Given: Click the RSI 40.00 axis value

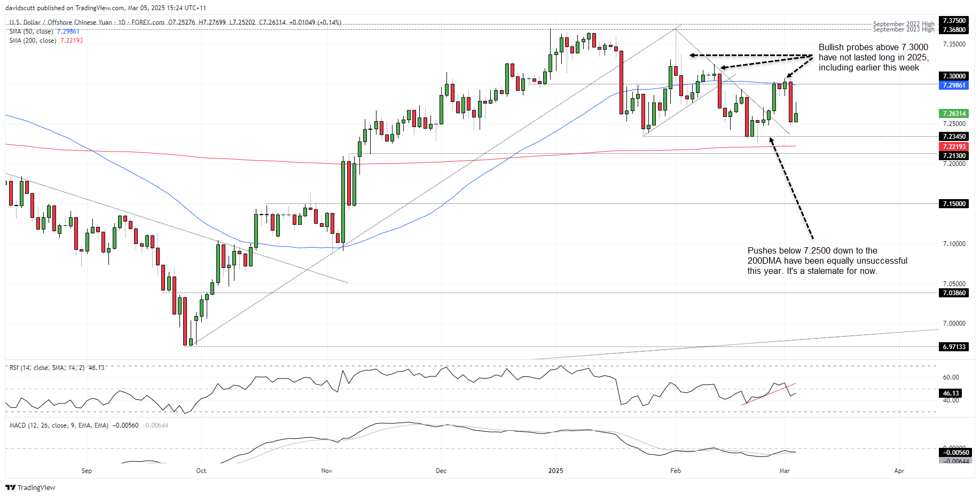Looking at the screenshot, I should [951, 400].
